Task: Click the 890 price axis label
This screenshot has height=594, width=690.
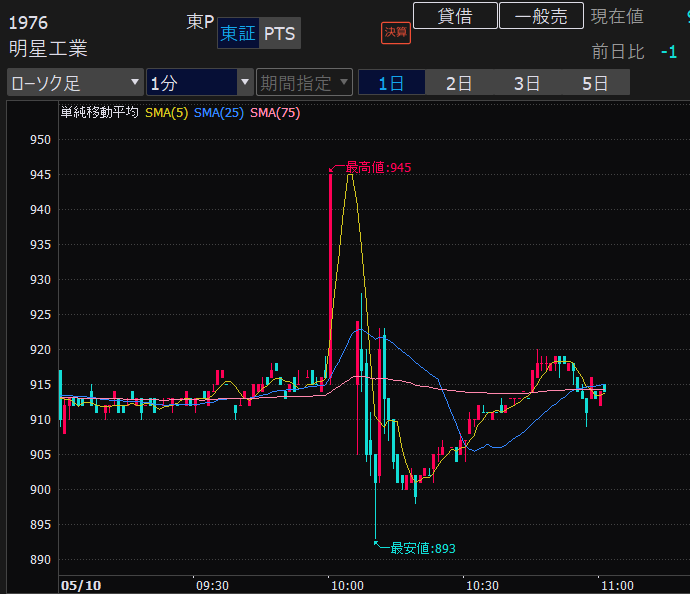Action: coord(40,560)
